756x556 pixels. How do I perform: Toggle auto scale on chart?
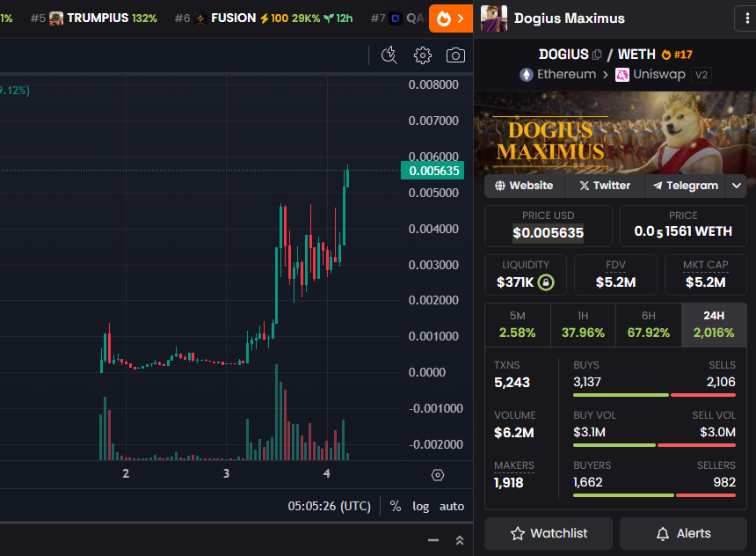(452, 506)
